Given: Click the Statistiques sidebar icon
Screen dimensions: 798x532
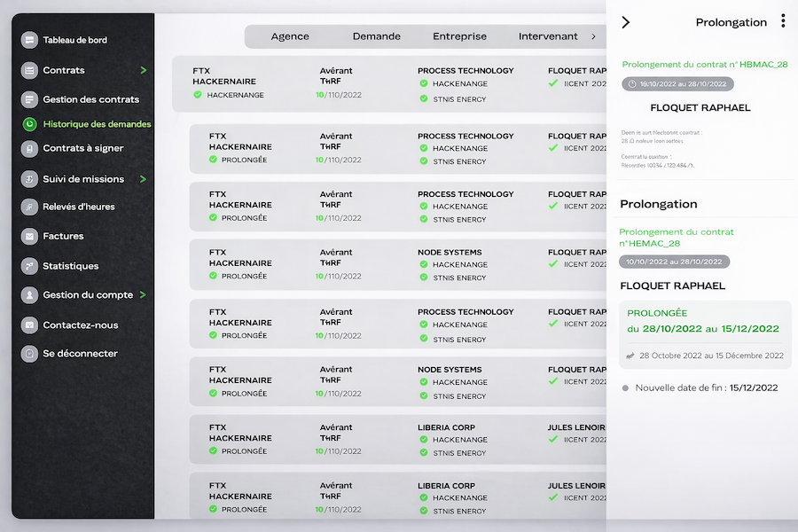Looking at the screenshot, I should pos(29,266).
